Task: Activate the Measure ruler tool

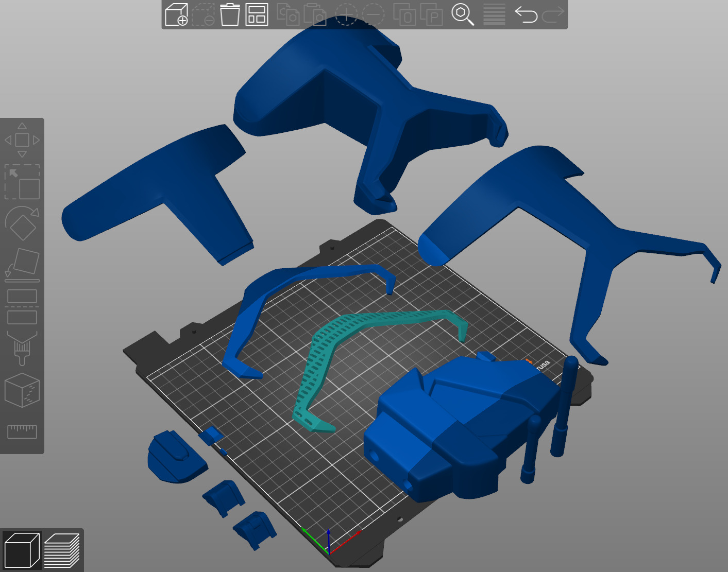Action: tap(22, 431)
